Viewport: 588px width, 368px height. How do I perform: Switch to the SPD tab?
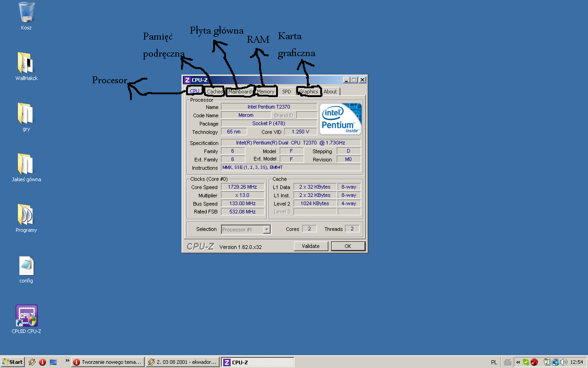coord(287,92)
